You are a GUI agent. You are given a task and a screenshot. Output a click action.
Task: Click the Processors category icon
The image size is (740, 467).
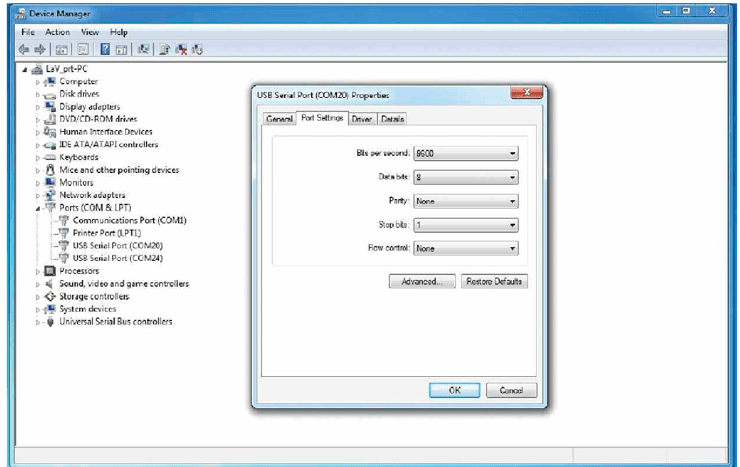coord(50,271)
